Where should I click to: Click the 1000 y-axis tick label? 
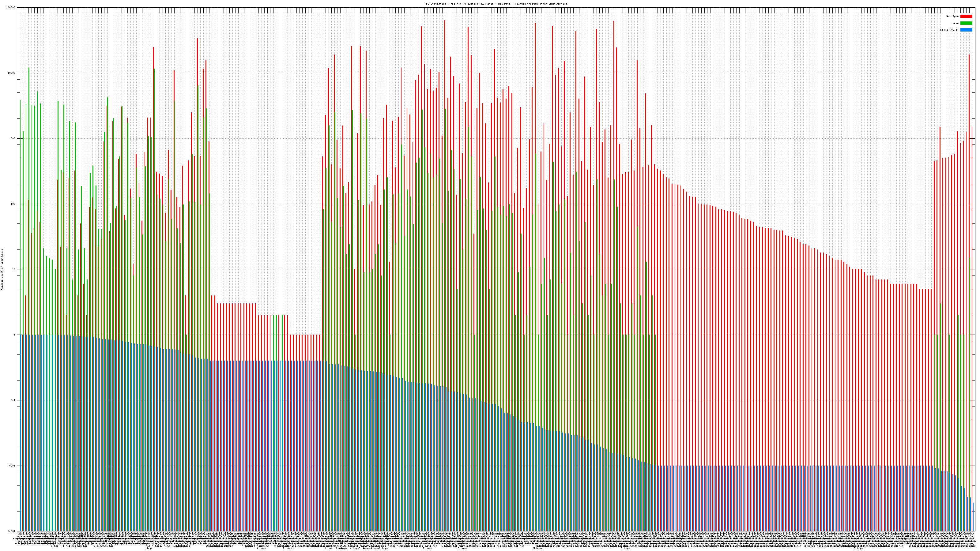(x=12, y=138)
